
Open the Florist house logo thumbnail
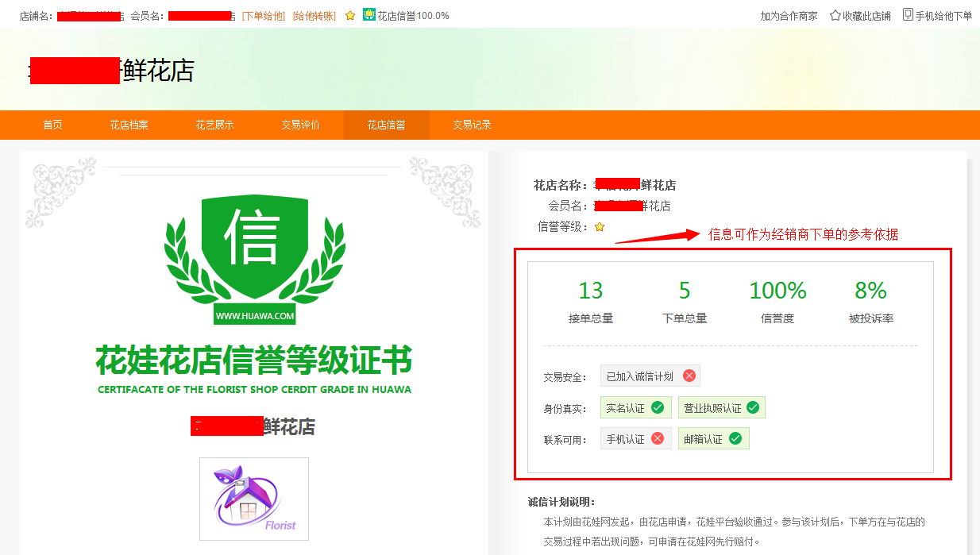254,499
